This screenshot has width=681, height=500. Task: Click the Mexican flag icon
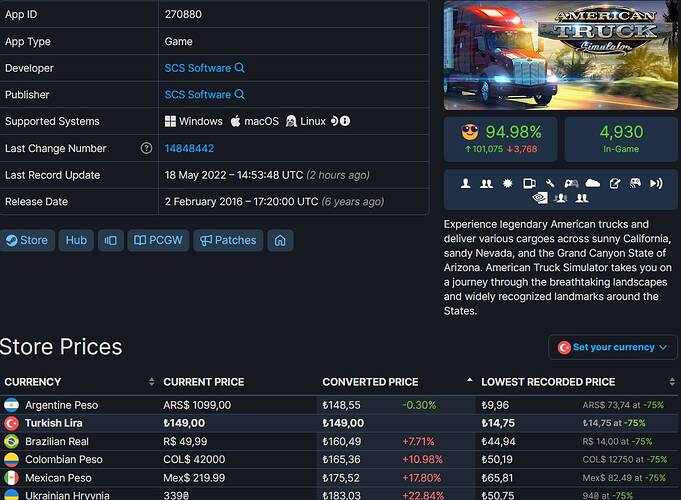click(x=11, y=478)
